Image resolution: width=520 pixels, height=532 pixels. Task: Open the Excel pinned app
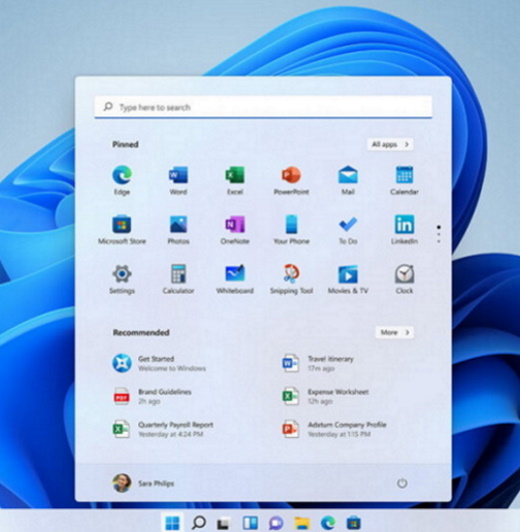pyautogui.click(x=235, y=180)
